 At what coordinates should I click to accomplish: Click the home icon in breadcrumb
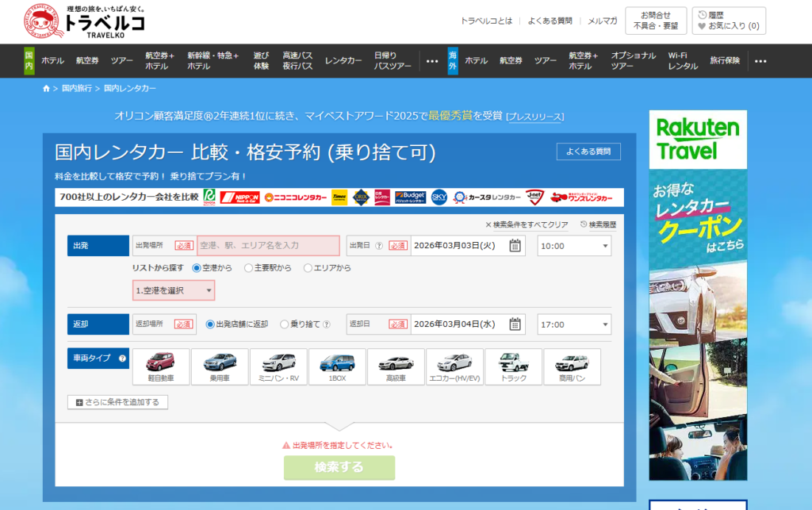(x=47, y=88)
